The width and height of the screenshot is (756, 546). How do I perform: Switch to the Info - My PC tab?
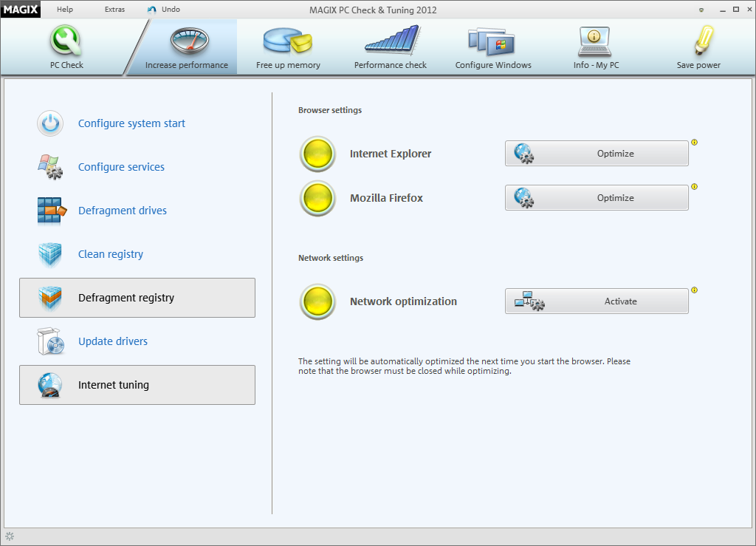(596, 47)
